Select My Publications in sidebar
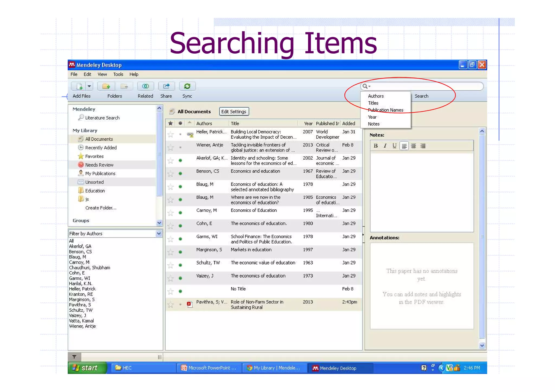555x392 pixels. tap(100, 173)
